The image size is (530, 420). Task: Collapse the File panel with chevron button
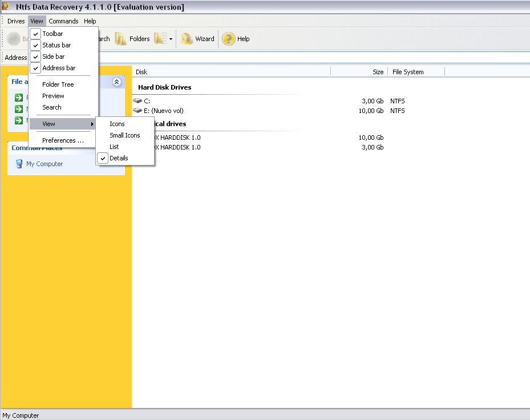(116, 82)
